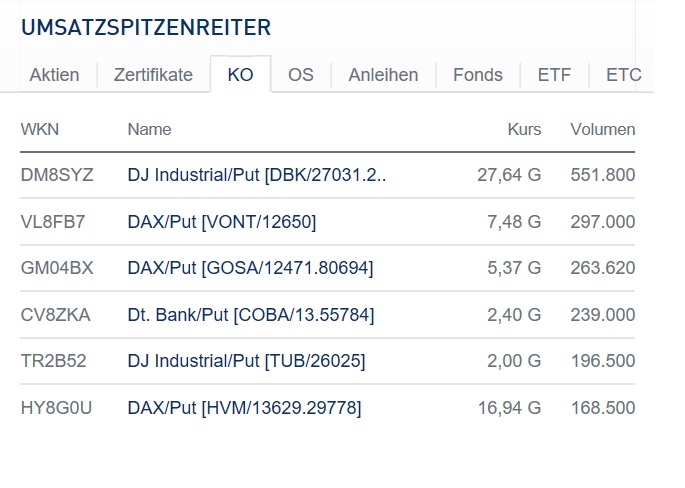
Task: Select WKN code DM8SYZ
Action: point(57,175)
